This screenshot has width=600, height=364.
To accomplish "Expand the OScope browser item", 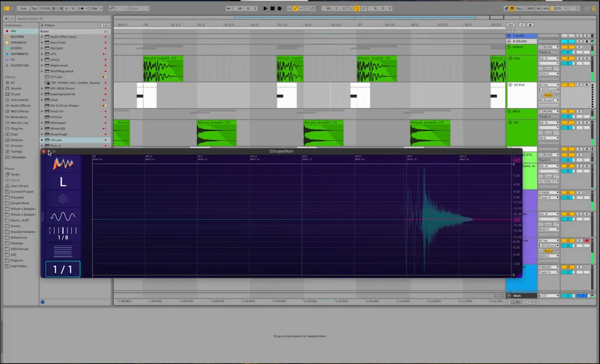I will (x=42, y=140).
